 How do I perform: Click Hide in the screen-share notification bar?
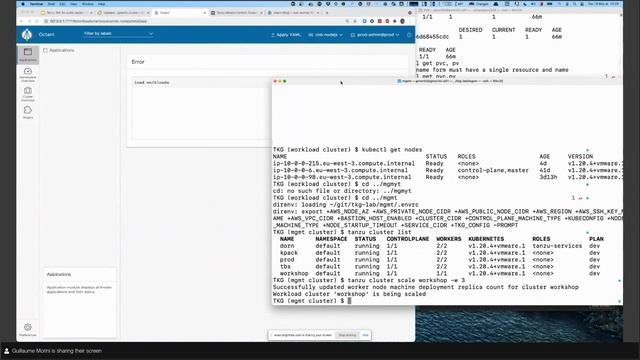pyautogui.click(x=365, y=335)
